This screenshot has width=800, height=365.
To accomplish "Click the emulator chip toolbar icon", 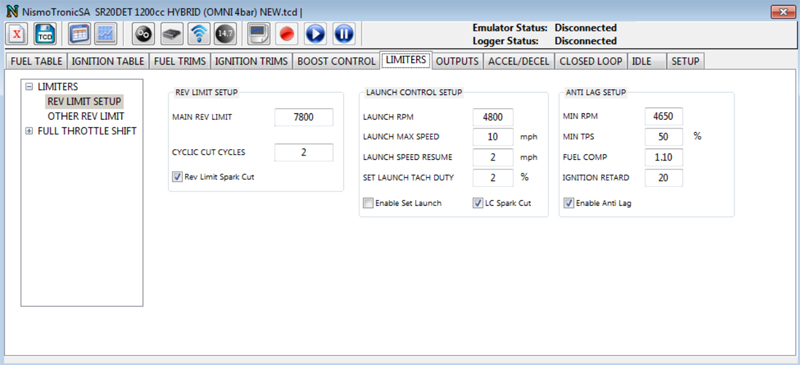I will pos(171,34).
